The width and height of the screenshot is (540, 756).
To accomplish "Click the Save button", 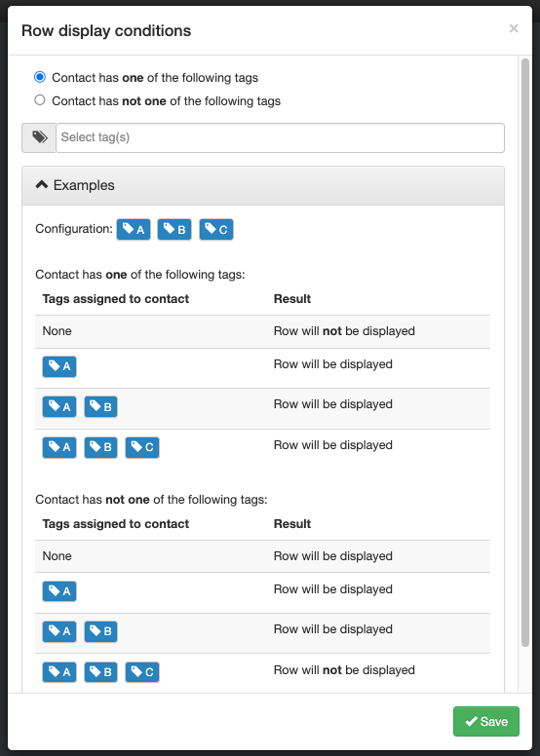I will (x=486, y=721).
